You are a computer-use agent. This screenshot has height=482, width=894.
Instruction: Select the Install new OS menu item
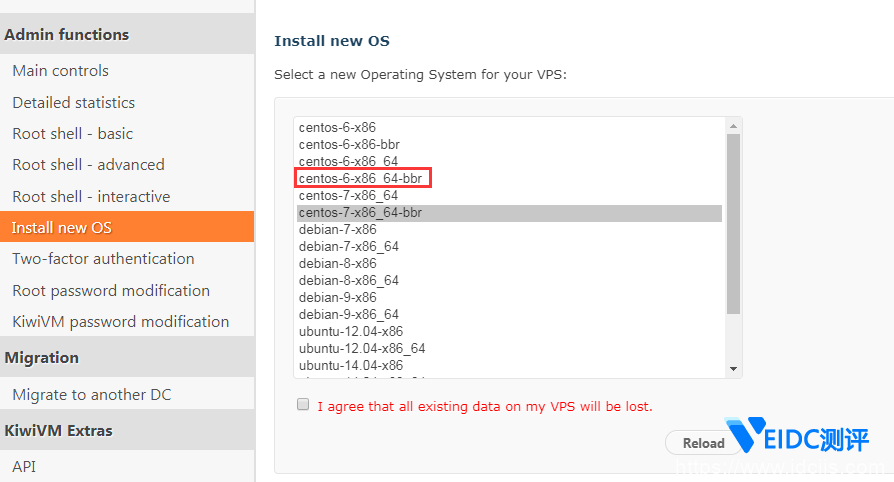coord(61,228)
